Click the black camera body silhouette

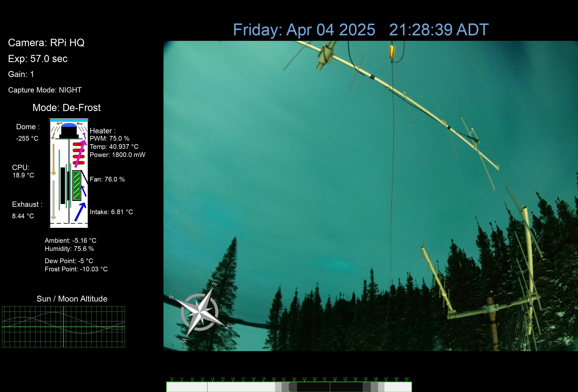(x=69, y=133)
